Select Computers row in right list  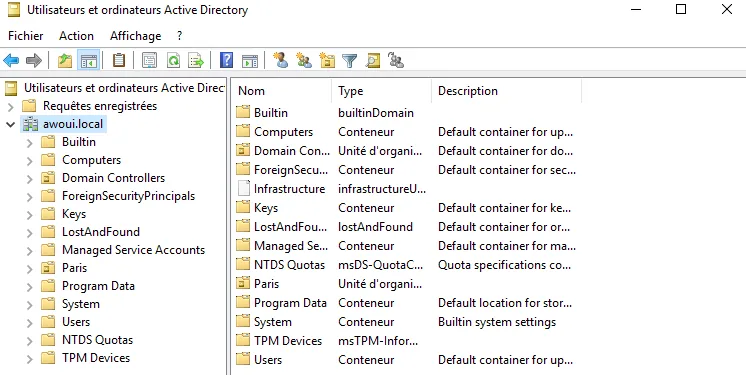pos(407,132)
